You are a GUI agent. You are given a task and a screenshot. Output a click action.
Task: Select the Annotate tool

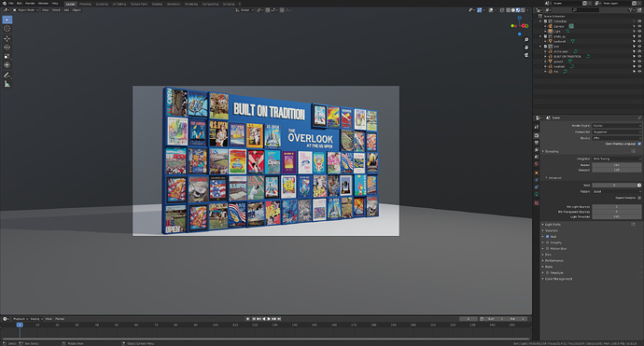7,76
